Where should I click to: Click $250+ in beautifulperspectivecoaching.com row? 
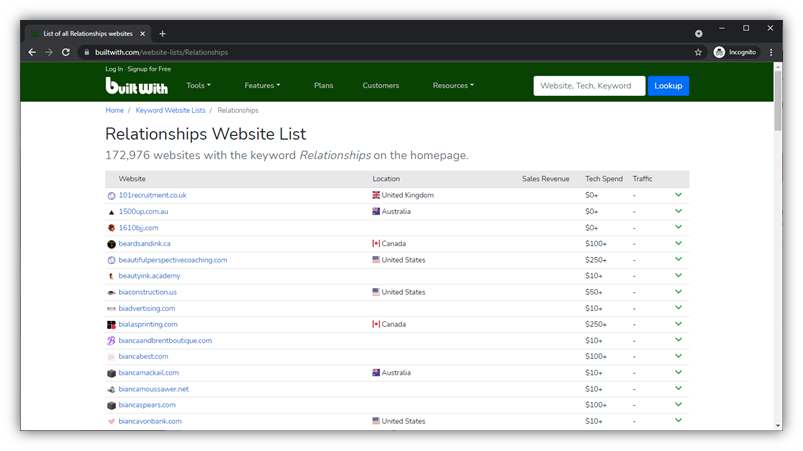pos(596,260)
